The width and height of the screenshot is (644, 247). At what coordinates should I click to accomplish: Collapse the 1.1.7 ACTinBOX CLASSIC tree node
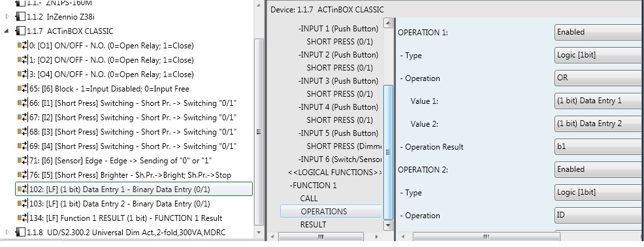point(7,31)
